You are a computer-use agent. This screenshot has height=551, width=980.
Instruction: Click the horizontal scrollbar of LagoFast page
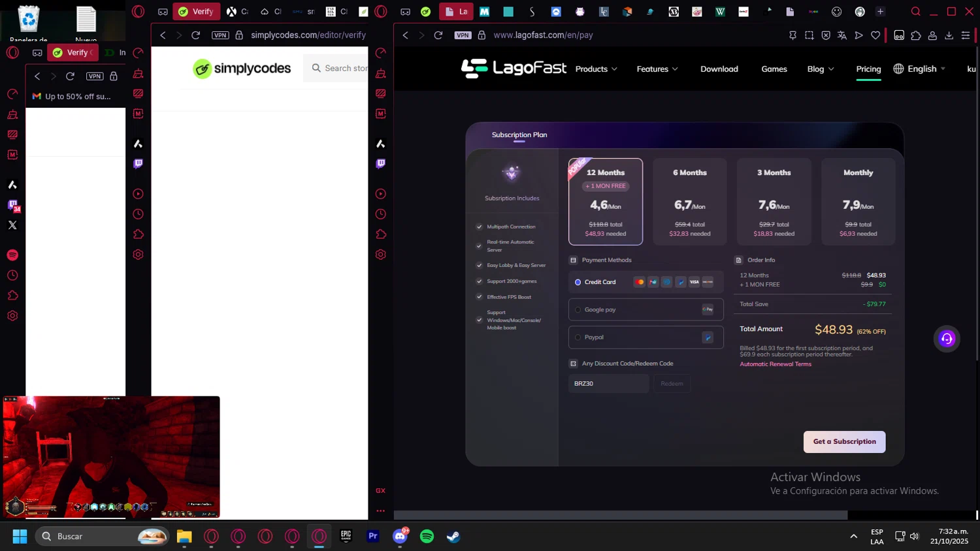[x=621, y=515]
